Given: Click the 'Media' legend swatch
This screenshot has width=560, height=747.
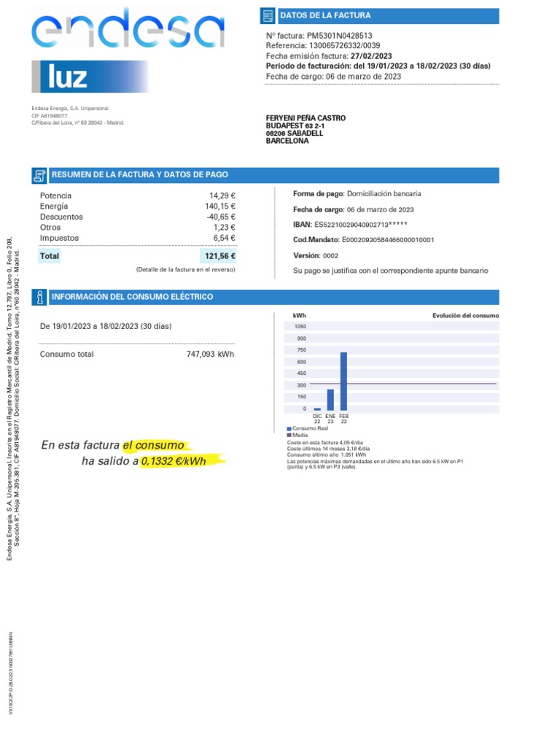Looking at the screenshot, I should 289,435.
